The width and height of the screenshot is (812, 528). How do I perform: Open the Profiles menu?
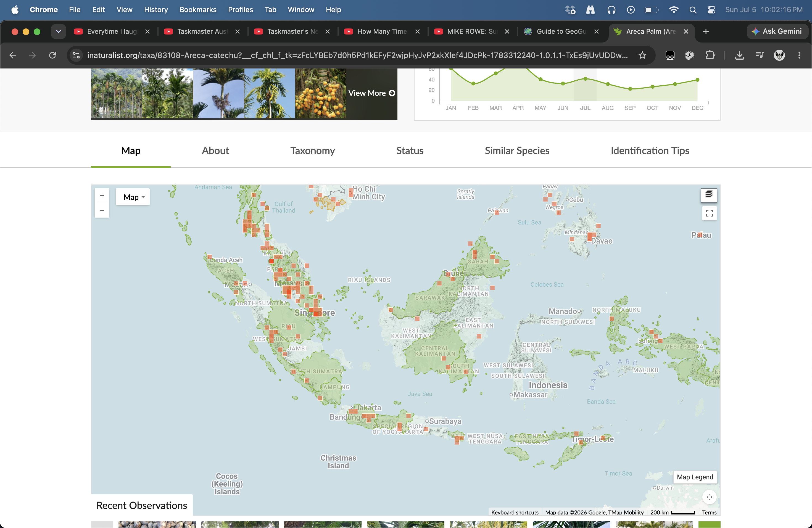pos(241,10)
